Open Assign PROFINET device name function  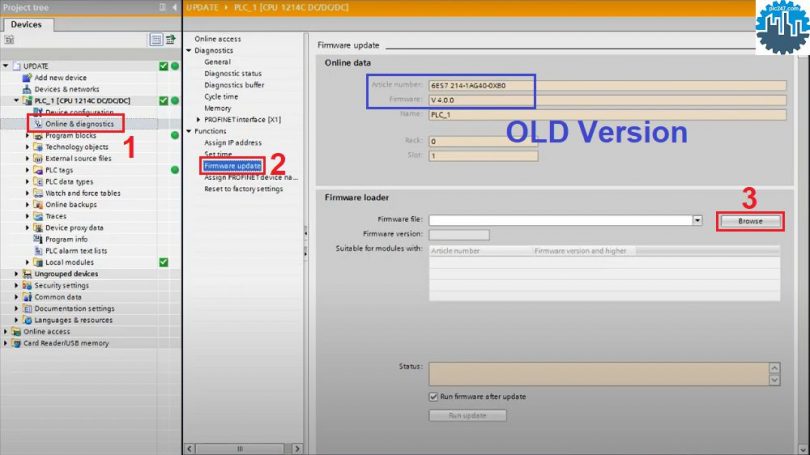tap(251, 177)
